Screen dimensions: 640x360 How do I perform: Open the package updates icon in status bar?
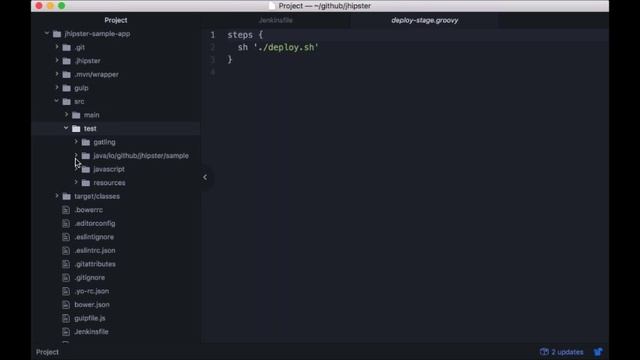pyautogui.click(x=544, y=351)
